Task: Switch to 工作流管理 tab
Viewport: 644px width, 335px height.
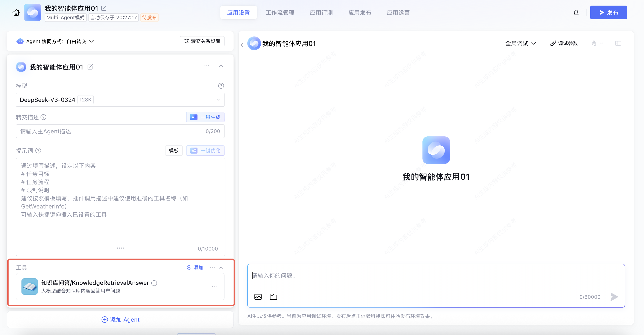Action: (280, 12)
